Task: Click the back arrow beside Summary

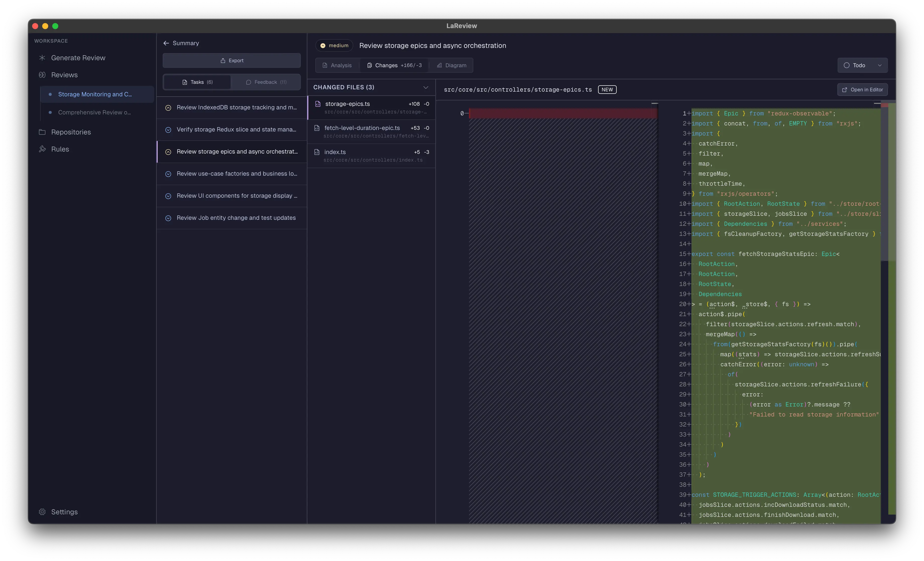Action: (166, 43)
